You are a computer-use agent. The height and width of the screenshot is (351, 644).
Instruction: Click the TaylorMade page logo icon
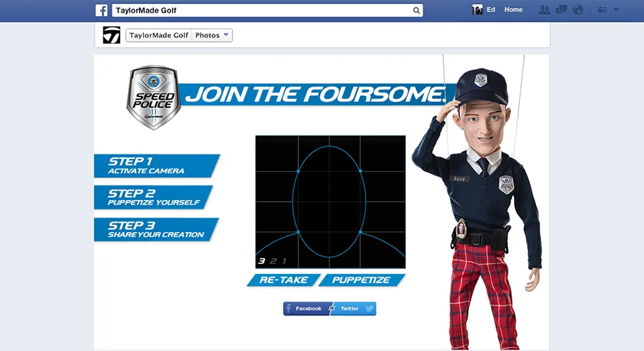(111, 35)
